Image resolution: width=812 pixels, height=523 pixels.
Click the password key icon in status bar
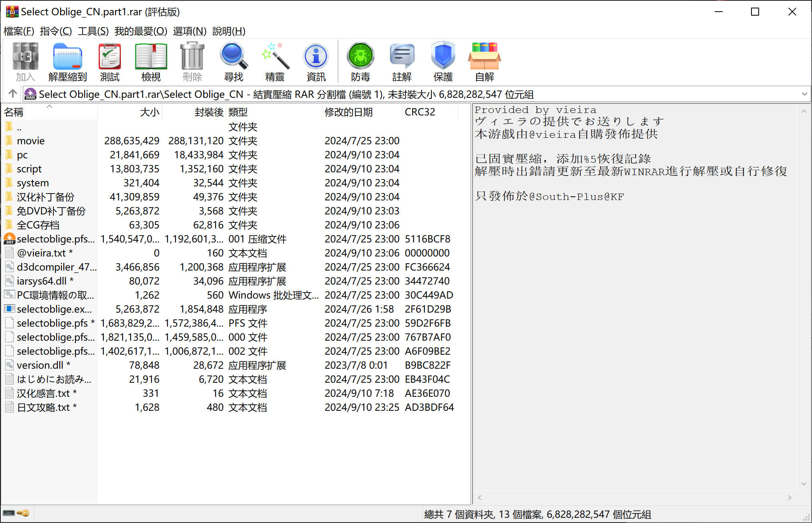(23, 513)
